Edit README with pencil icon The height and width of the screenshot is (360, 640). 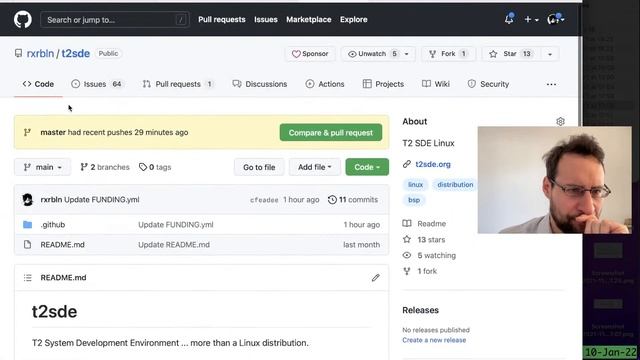(376, 278)
